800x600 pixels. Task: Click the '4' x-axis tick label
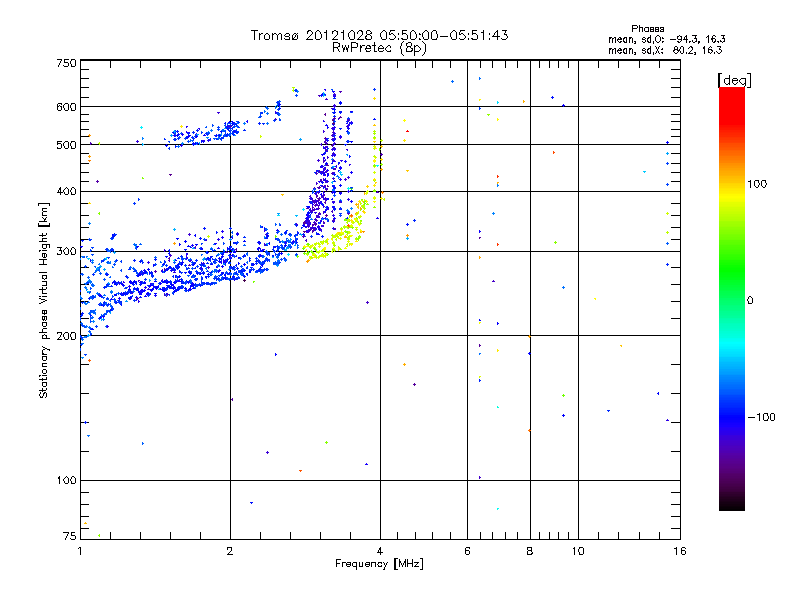click(x=380, y=551)
